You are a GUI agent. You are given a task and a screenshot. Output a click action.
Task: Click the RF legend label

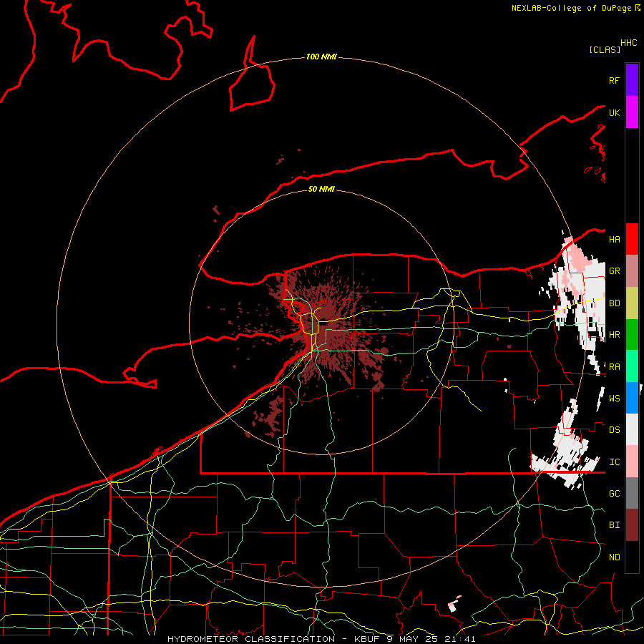tap(614, 80)
